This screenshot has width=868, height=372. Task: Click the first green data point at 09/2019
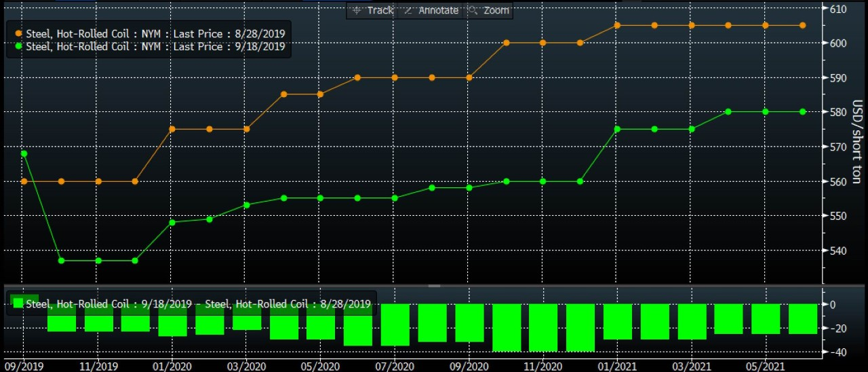coord(24,153)
